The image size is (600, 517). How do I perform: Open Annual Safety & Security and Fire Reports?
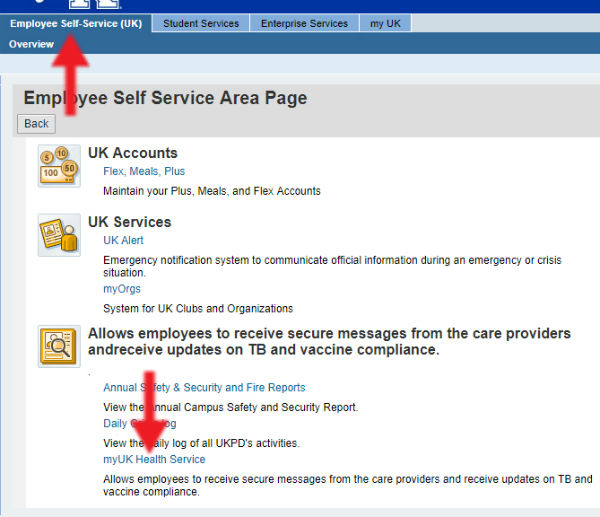click(x=204, y=387)
